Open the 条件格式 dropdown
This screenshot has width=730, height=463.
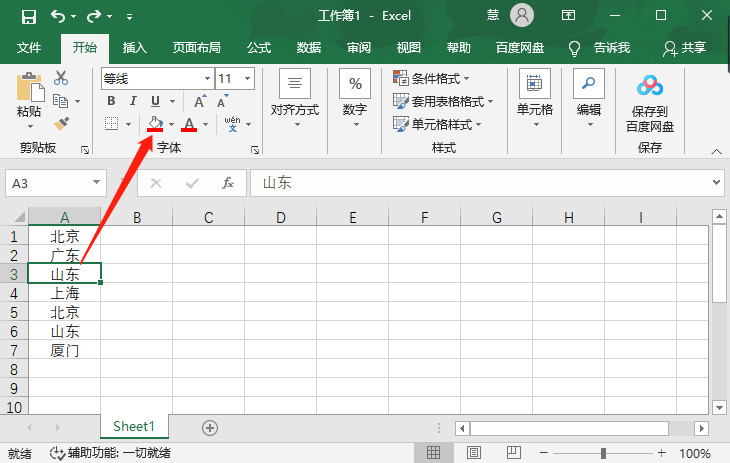point(431,78)
